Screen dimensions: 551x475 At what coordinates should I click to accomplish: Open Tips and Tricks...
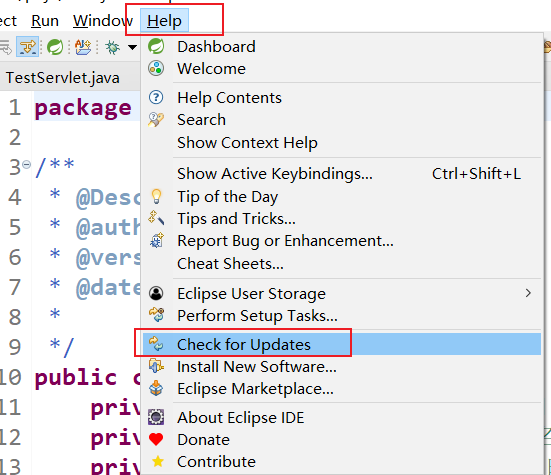(236, 219)
